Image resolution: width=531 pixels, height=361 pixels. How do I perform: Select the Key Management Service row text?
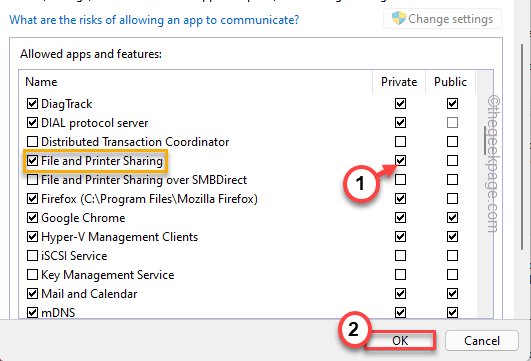(x=107, y=275)
